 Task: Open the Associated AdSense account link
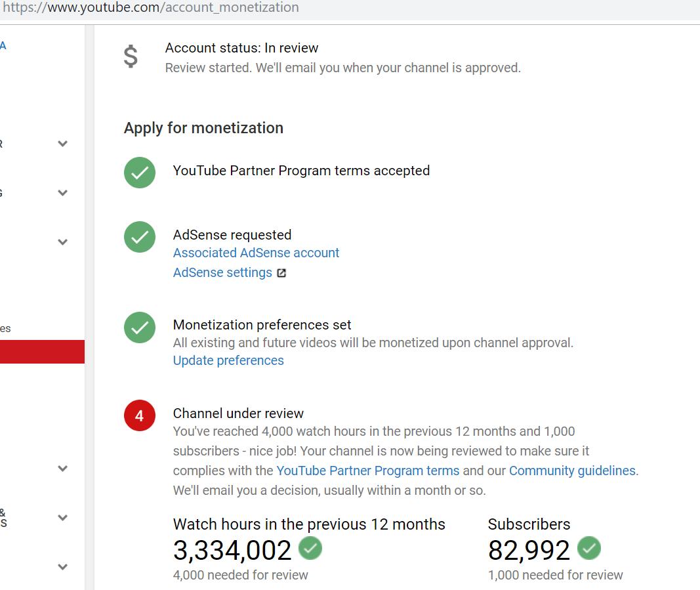(x=257, y=253)
